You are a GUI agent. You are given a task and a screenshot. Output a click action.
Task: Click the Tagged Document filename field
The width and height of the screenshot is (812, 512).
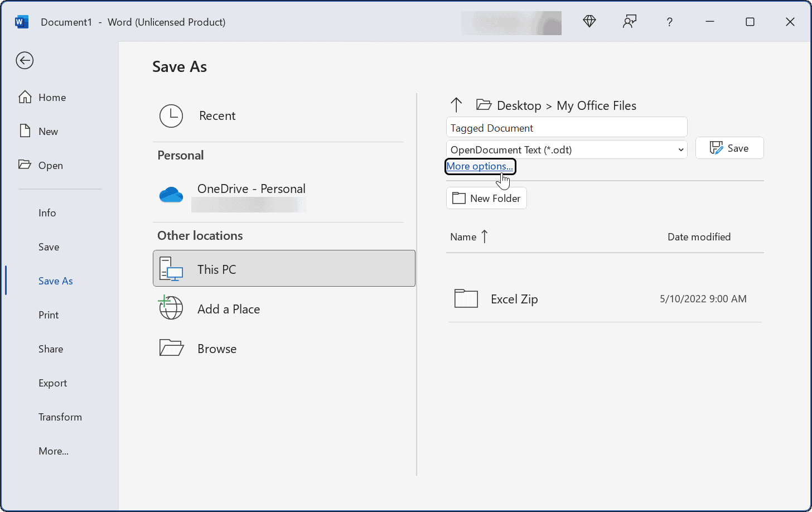(566, 127)
